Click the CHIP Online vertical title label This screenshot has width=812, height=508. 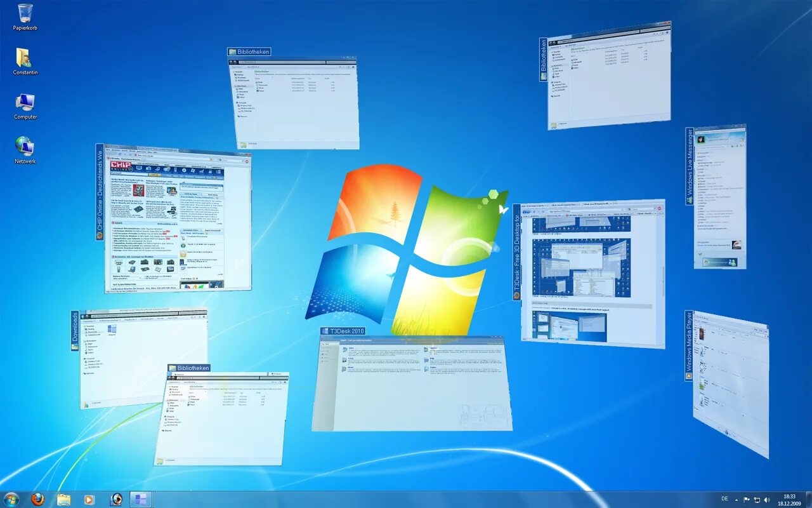100,192
